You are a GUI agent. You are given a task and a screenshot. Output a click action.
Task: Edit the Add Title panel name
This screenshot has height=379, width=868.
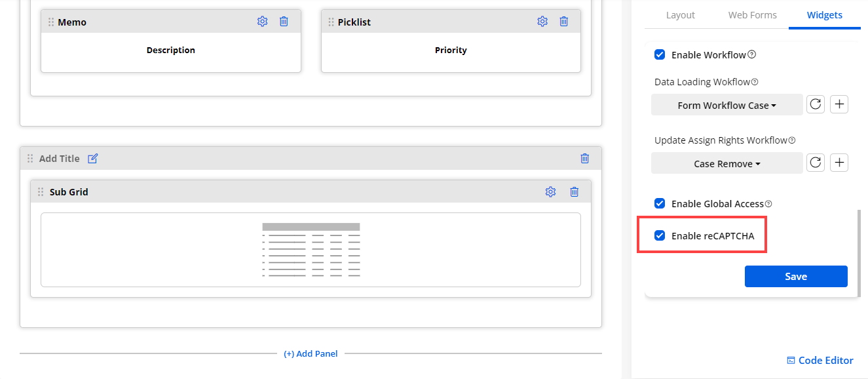click(x=93, y=159)
